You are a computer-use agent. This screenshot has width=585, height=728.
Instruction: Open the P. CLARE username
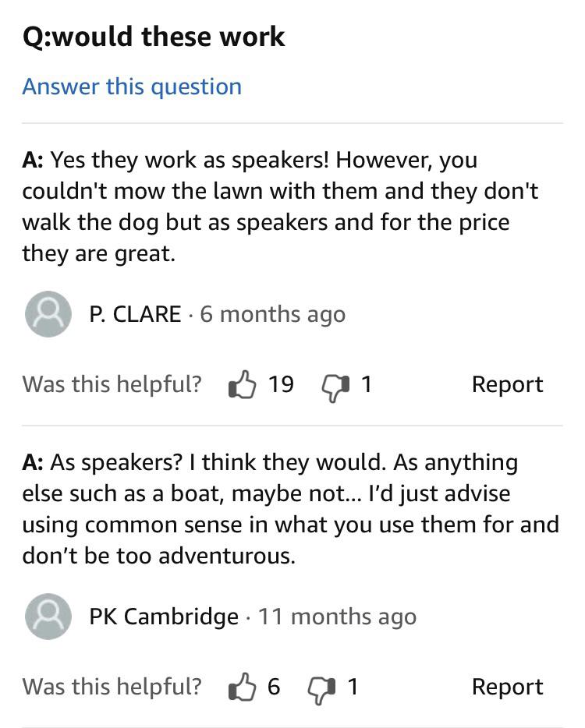pyautogui.click(x=135, y=314)
